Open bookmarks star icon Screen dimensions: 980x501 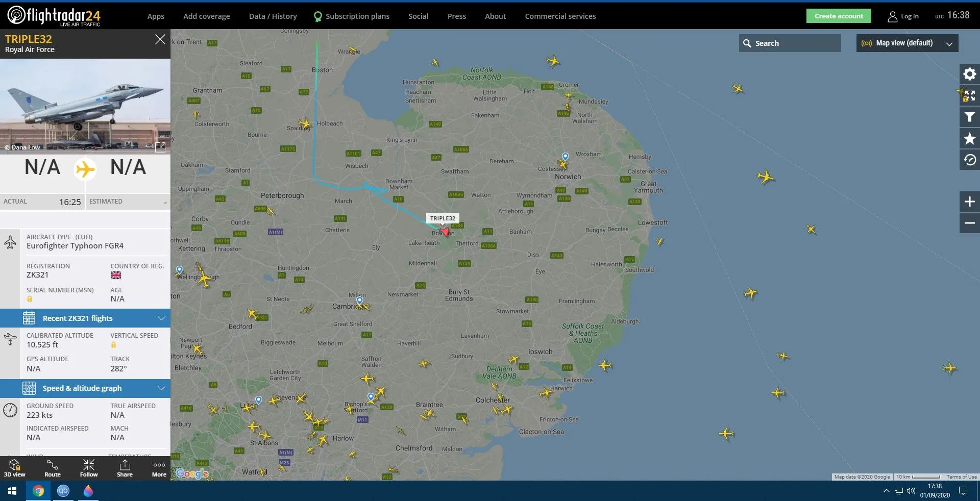(x=969, y=139)
